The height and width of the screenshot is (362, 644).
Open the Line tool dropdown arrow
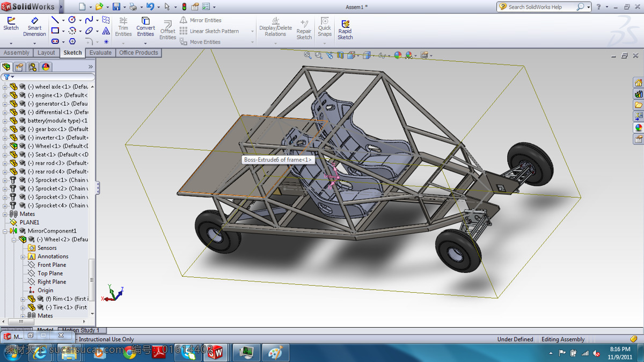(x=63, y=20)
